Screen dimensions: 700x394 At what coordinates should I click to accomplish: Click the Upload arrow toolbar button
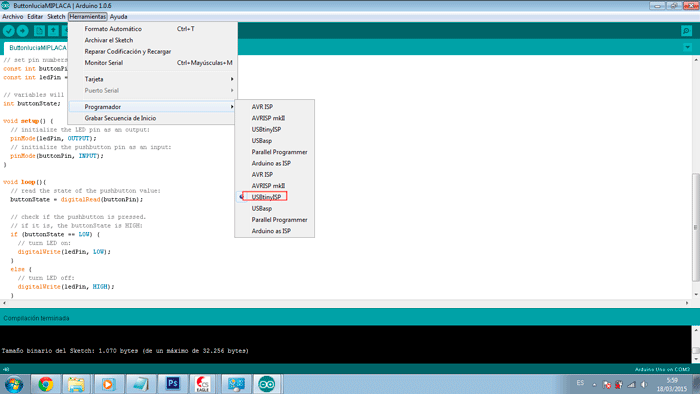pos(22,31)
